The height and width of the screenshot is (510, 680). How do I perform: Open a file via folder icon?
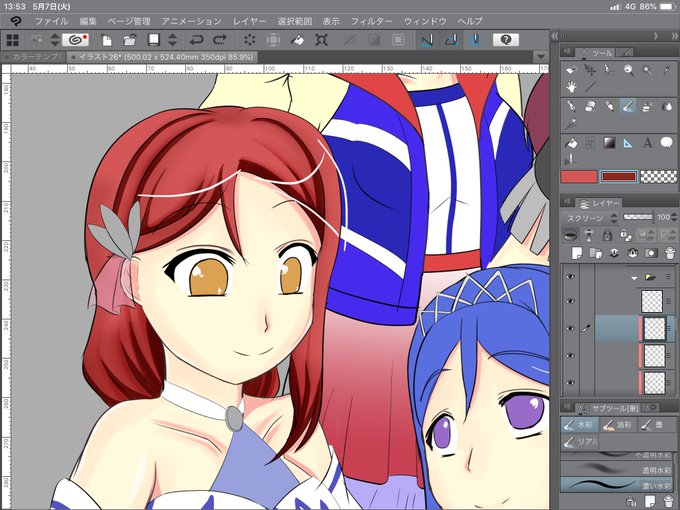tap(129, 40)
